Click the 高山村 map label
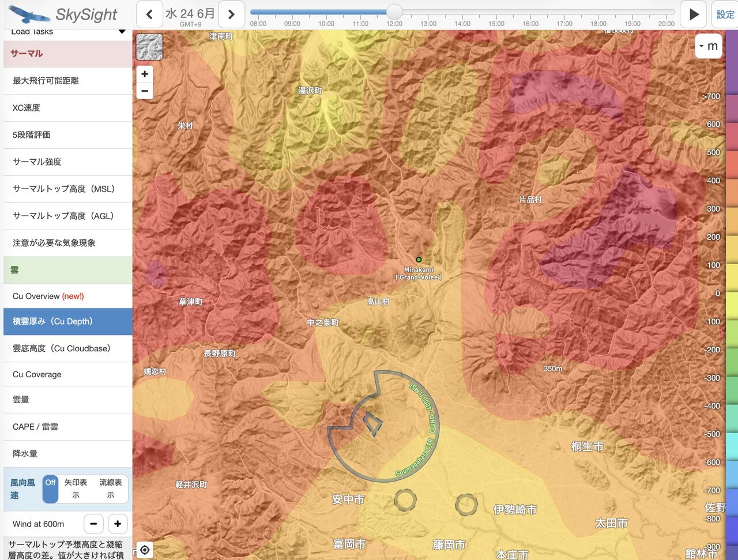Viewport: 738px width, 560px height. click(x=378, y=302)
